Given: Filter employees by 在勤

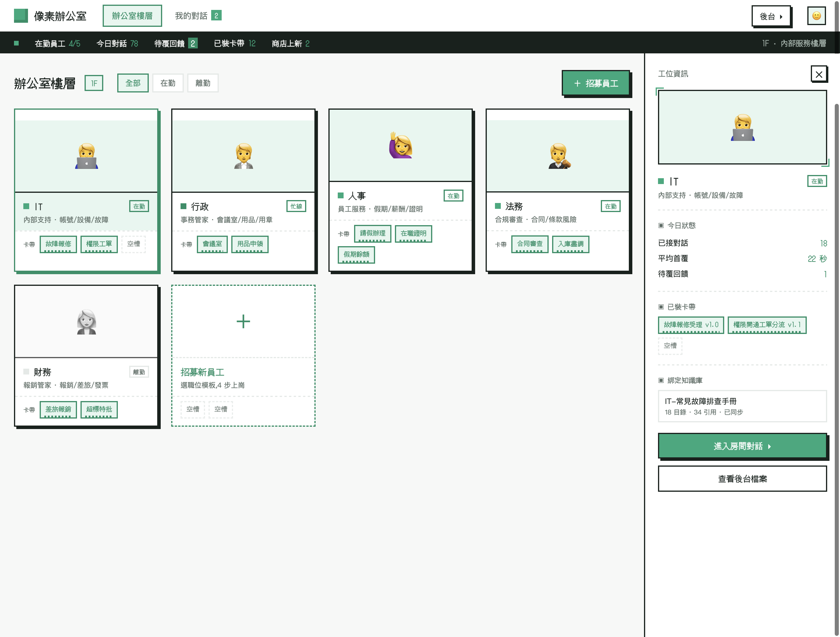Looking at the screenshot, I should tap(168, 83).
